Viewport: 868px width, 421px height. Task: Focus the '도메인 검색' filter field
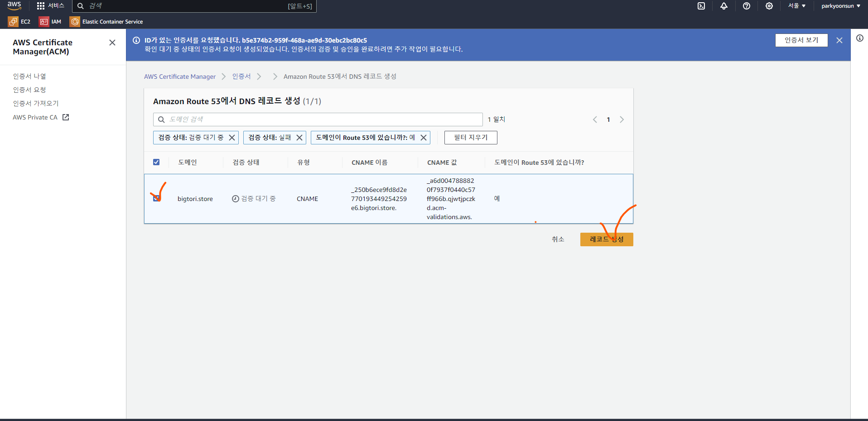click(318, 120)
